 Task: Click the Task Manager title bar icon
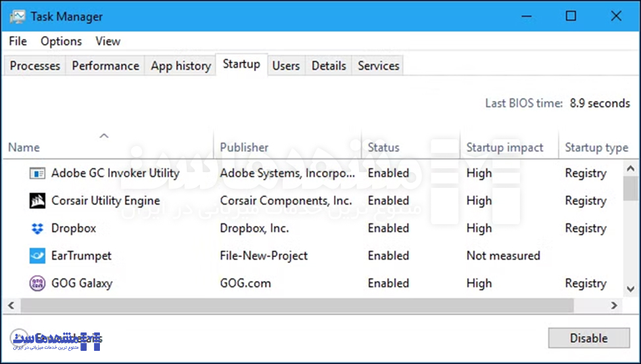pos(17,16)
